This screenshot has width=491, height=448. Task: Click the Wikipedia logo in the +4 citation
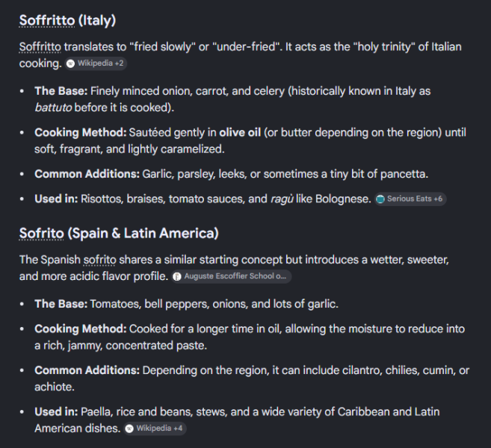pyautogui.click(x=129, y=429)
